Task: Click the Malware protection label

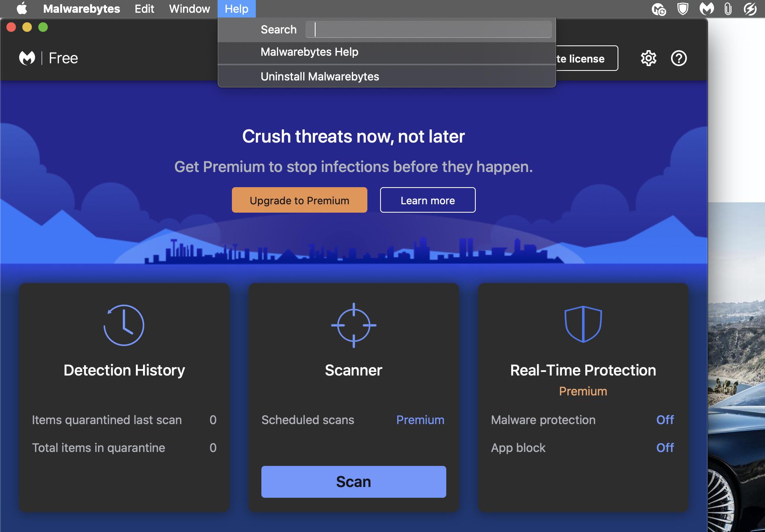Action: coord(543,420)
